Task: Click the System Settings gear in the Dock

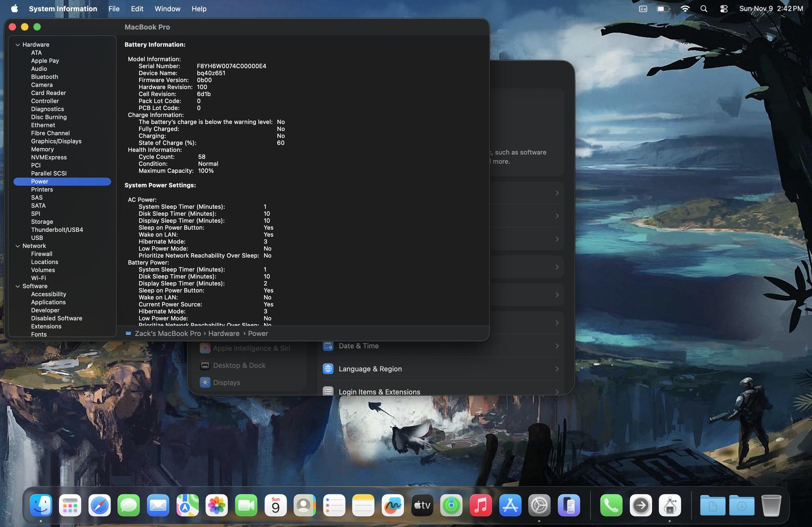Action: pos(539,506)
